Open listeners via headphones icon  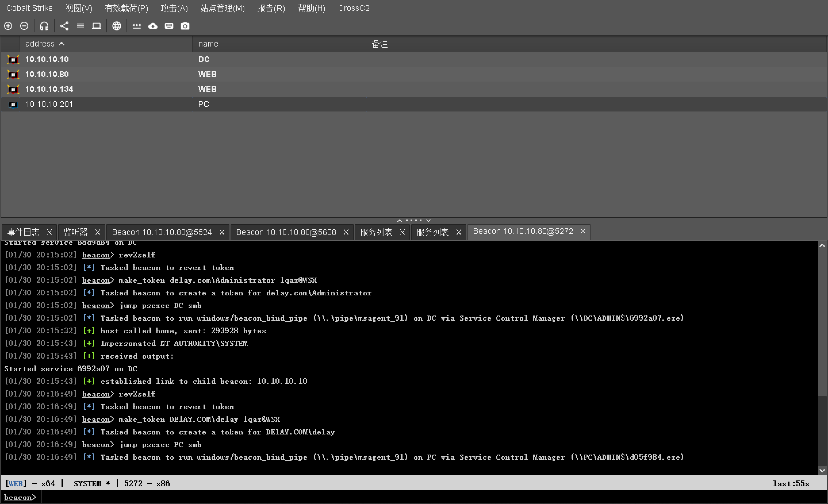coord(44,26)
